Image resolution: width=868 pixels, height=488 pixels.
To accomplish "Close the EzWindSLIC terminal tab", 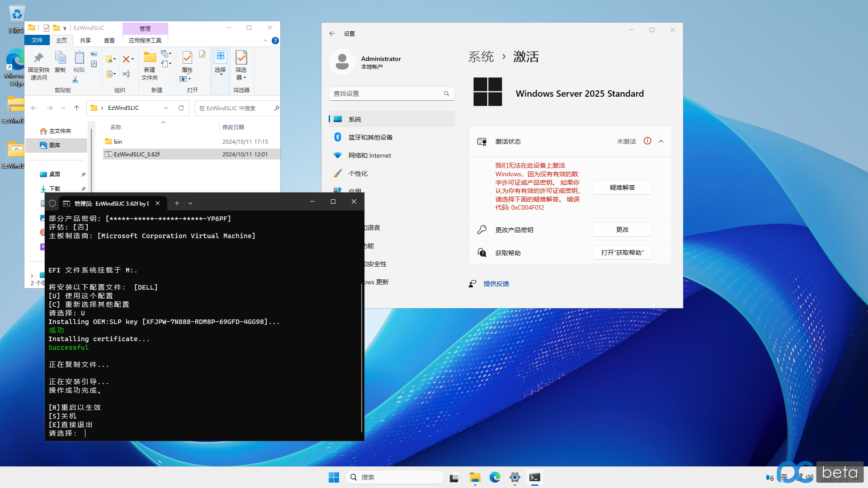I will 157,203.
